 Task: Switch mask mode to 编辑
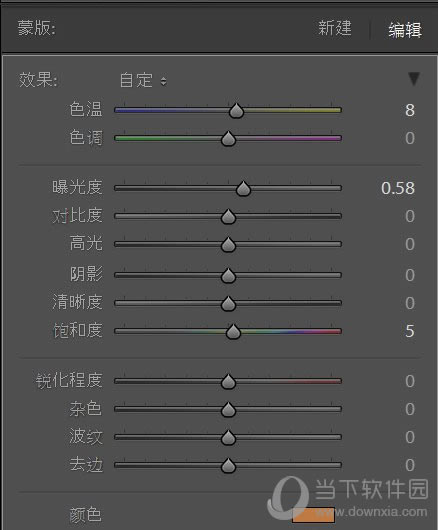point(405,30)
